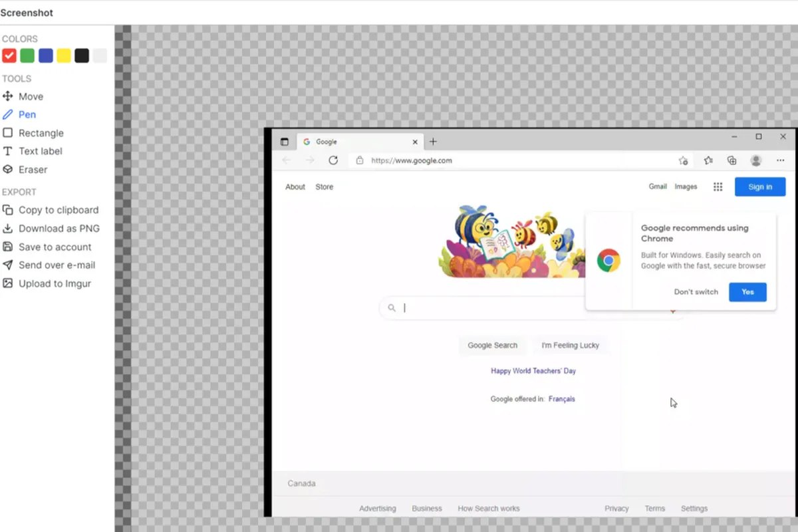Click the magnifier icon in search box
This screenshot has height=532, width=798.
392,308
